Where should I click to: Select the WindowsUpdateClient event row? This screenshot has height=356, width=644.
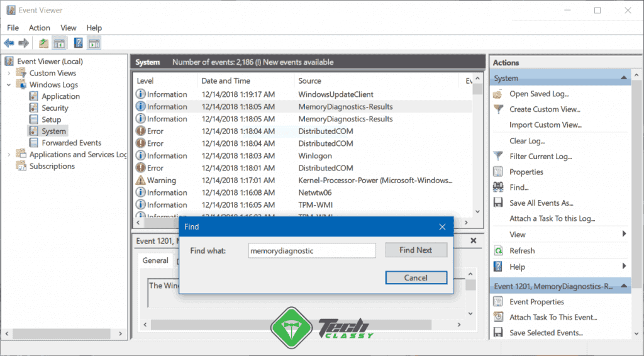tap(303, 94)
